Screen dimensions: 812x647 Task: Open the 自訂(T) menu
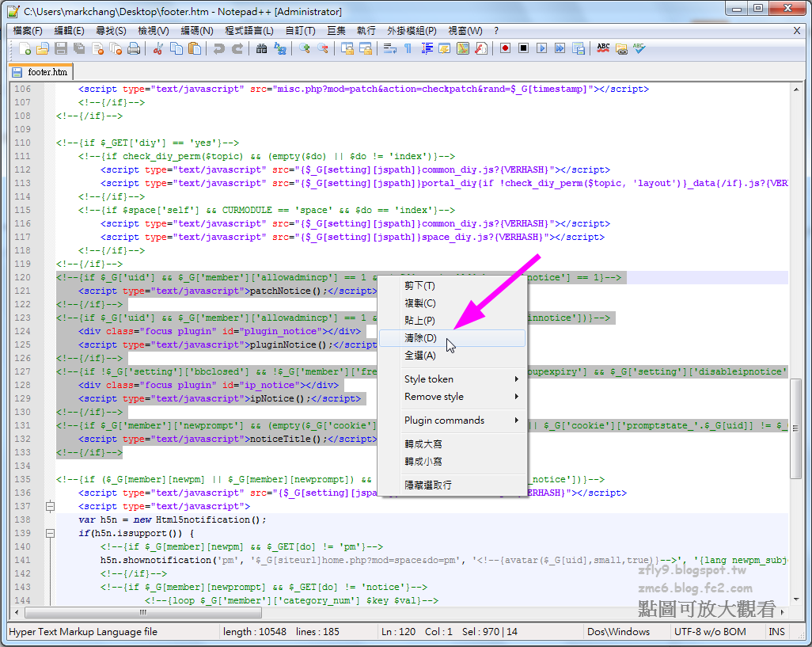click(x=301, y=31)
